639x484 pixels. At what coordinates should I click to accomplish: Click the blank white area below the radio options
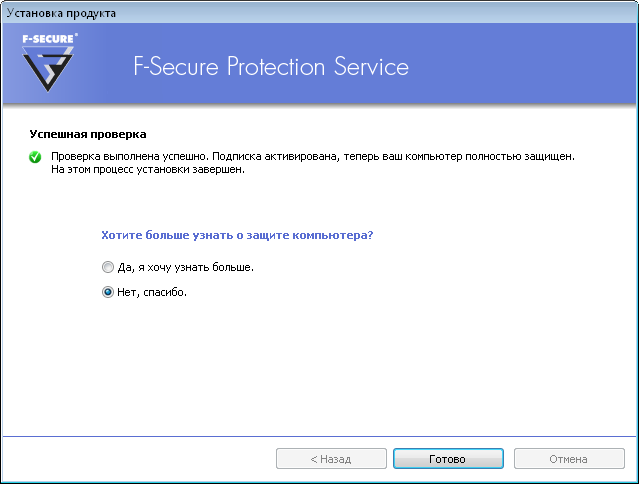tap(320, 370)
